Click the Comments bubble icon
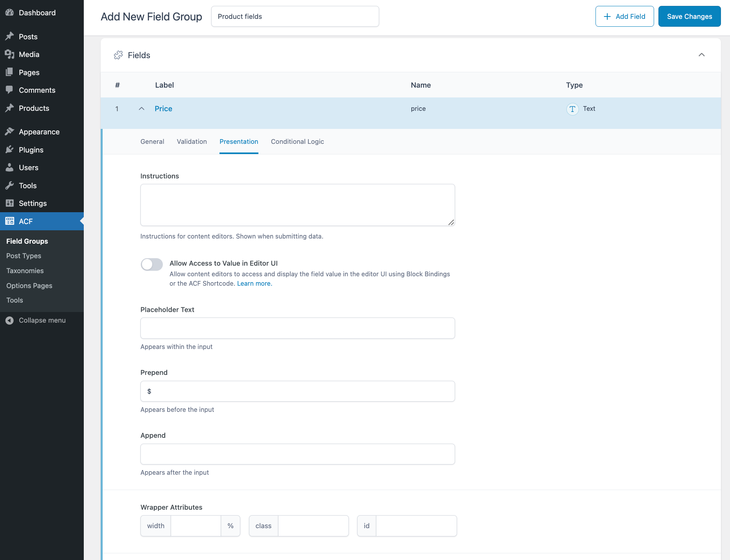This screenshot has width=730, height=560. coord(9,90)
